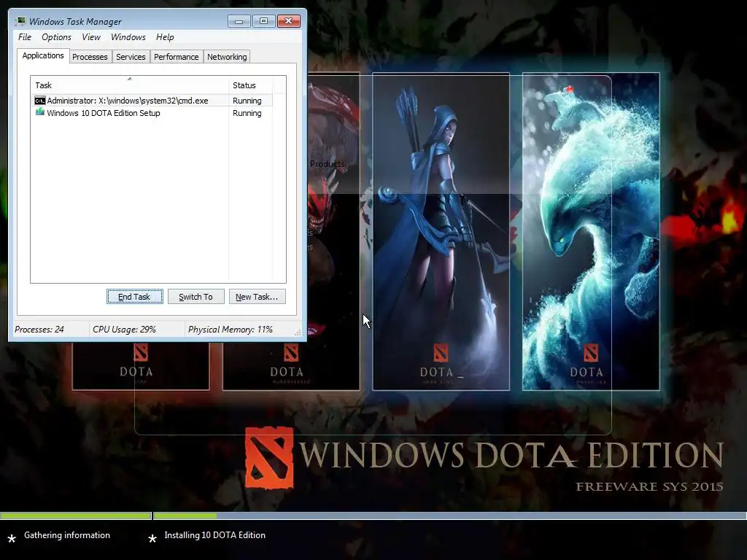Click the DOTA logo on the Morphling card
This screenshot has width=747, height=560.
tap(591, 353)
